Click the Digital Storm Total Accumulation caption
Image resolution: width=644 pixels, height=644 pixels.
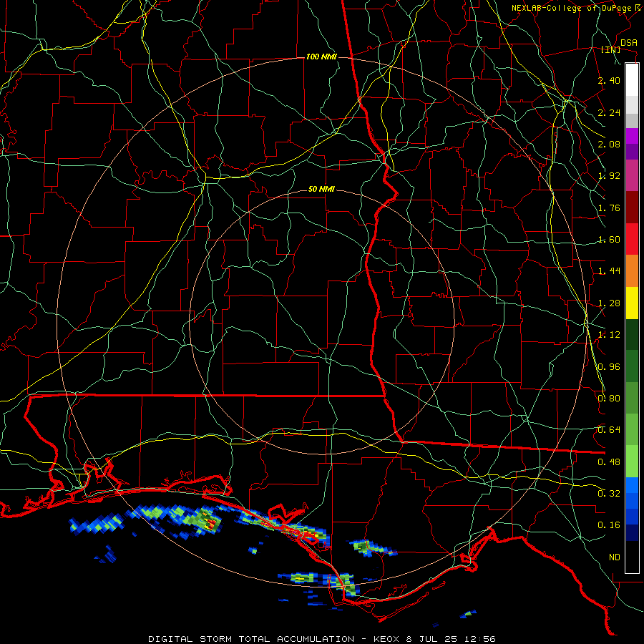click(x=321, y=639)
